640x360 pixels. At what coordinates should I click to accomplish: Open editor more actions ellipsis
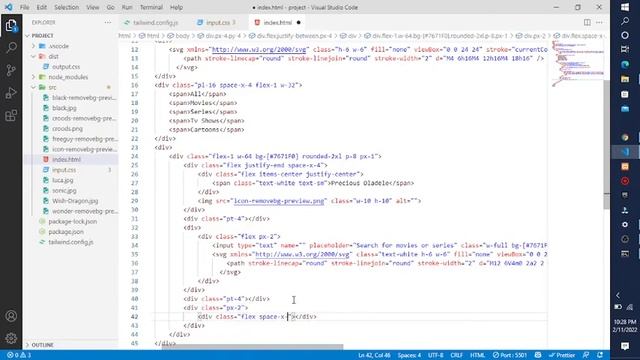(x=599, y=22)
